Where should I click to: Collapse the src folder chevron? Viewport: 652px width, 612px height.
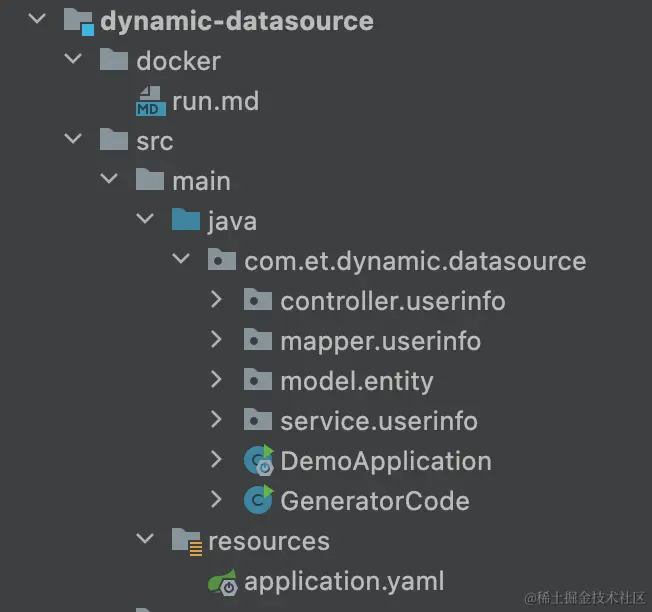click(73, 140)
